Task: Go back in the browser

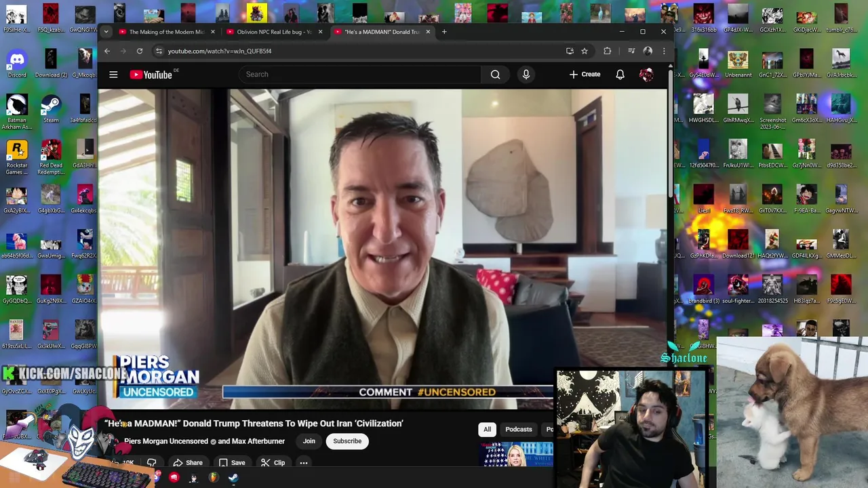Action: coord(106,51)
